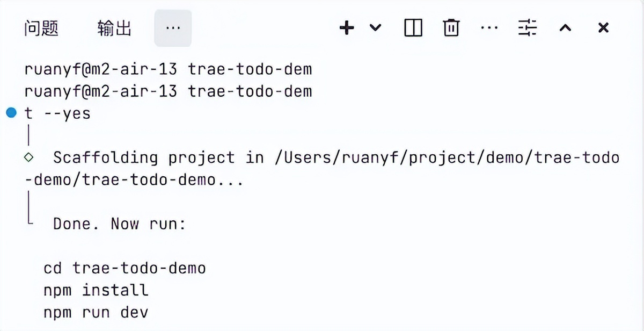Click the diamond marker before Scaffolding
644x331 pixels.
[30, 157]
